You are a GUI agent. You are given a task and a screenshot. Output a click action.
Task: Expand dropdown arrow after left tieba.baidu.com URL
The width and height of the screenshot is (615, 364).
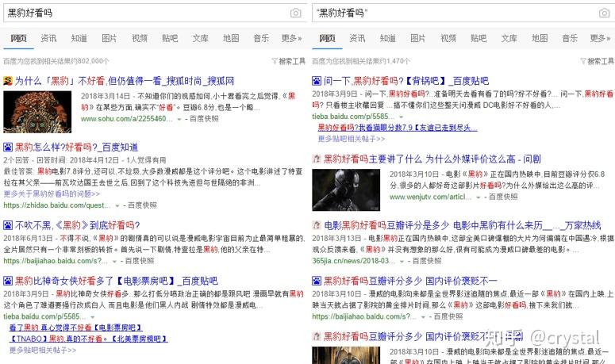(93, 317)
